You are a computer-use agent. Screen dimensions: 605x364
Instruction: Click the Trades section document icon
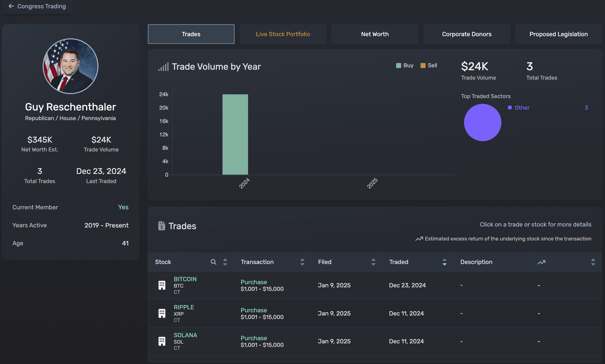(162, 226)
